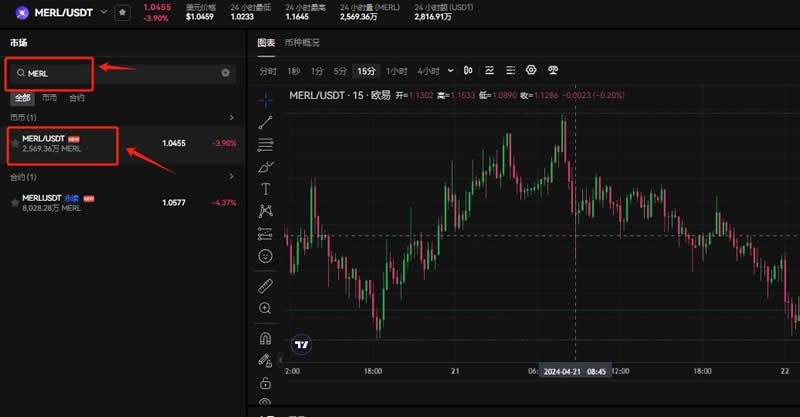The height and width of the screenshot is (417, 800).
Task: Open chart settings gear icon
Action: pyautogui.click(x=531, y=71)
